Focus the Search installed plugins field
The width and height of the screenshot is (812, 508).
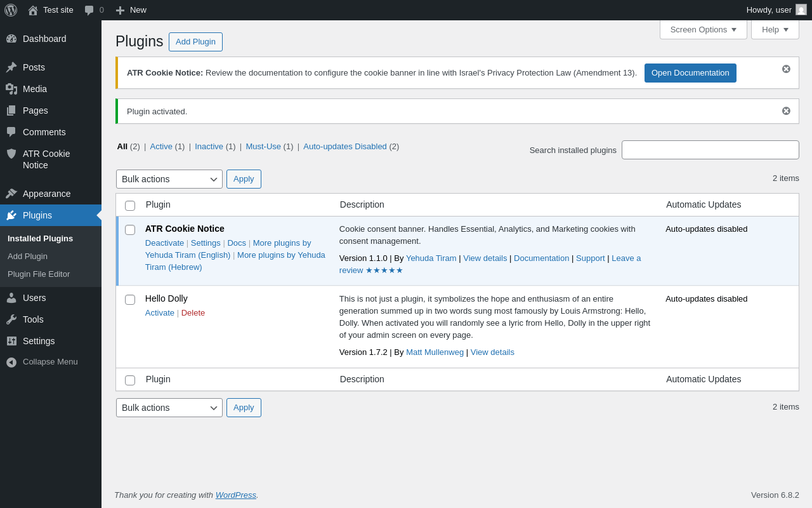point(710,150)
